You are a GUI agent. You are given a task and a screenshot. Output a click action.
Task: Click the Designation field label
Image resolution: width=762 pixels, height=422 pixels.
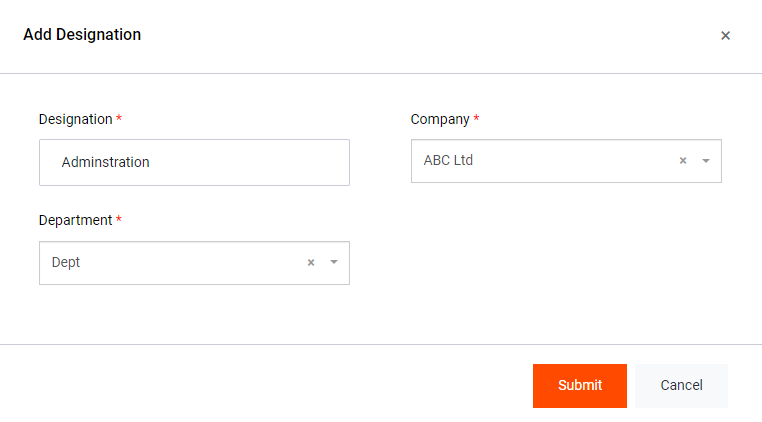(x=76, y=119)
